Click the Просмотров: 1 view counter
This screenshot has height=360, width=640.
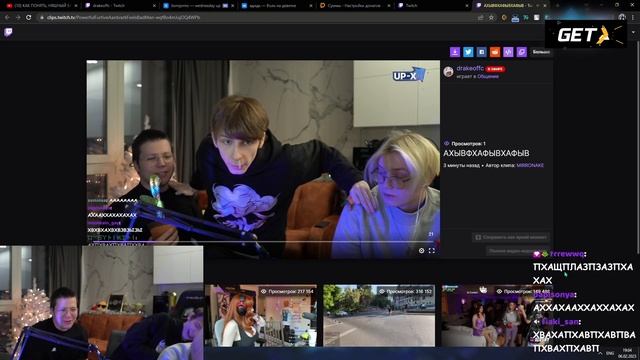[464, 144]
